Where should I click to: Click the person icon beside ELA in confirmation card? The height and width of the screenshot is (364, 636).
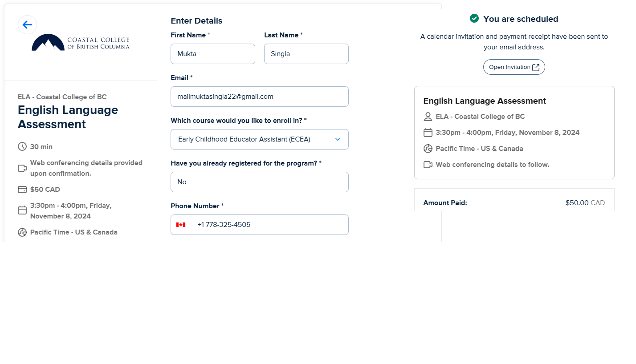point(428,117)
